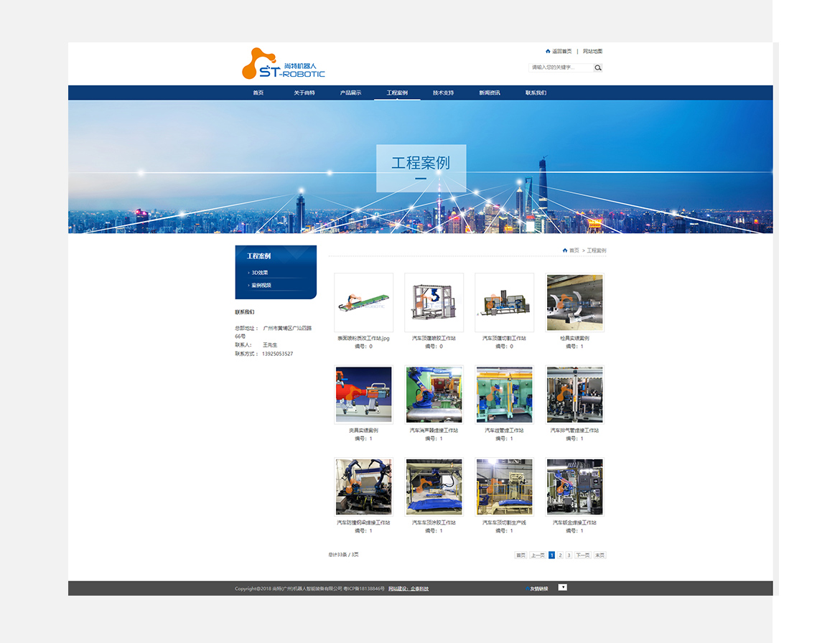Click the home icon beside 返回首页
The height and width of the screenshot is (643, 840).
tap(548, 52)
